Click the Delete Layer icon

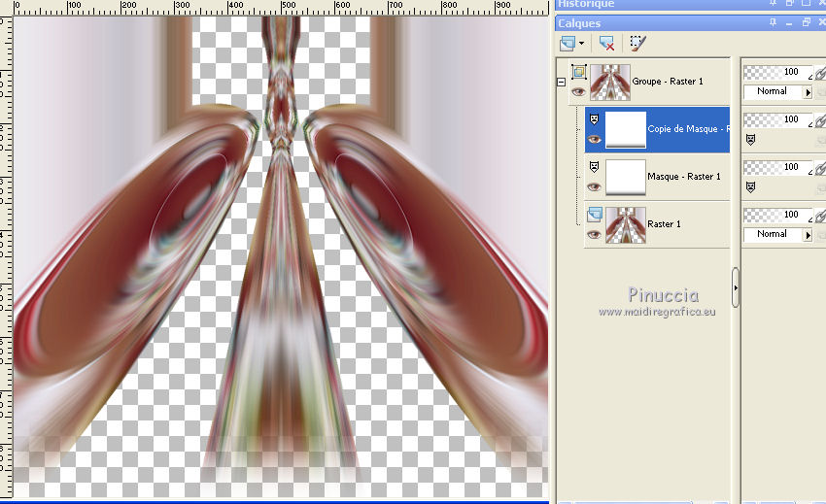pos(606,43)
